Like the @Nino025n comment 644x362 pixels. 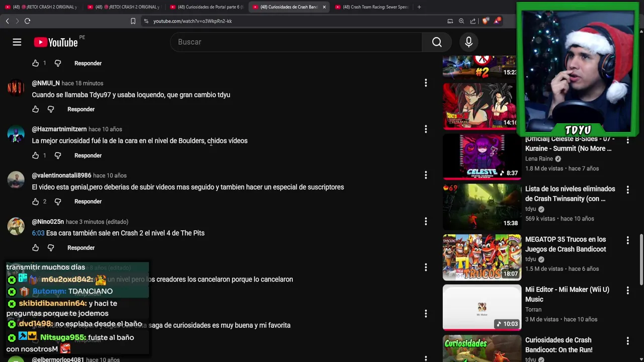pos(35,248)
